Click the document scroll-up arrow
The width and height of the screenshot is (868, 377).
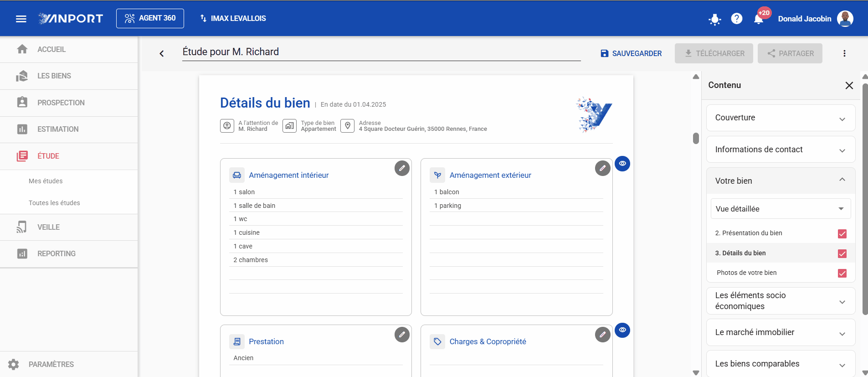click(x=696, y=77)
